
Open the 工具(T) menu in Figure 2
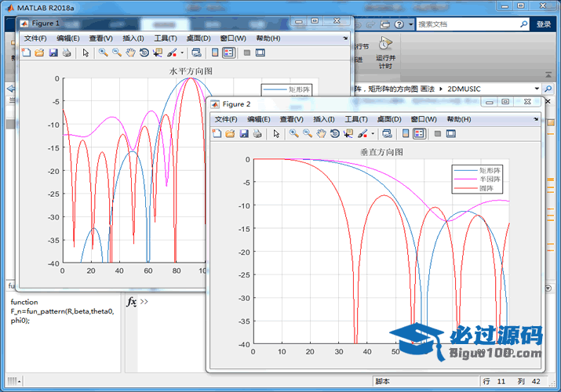pyautogui.click(x=356, y=119)
